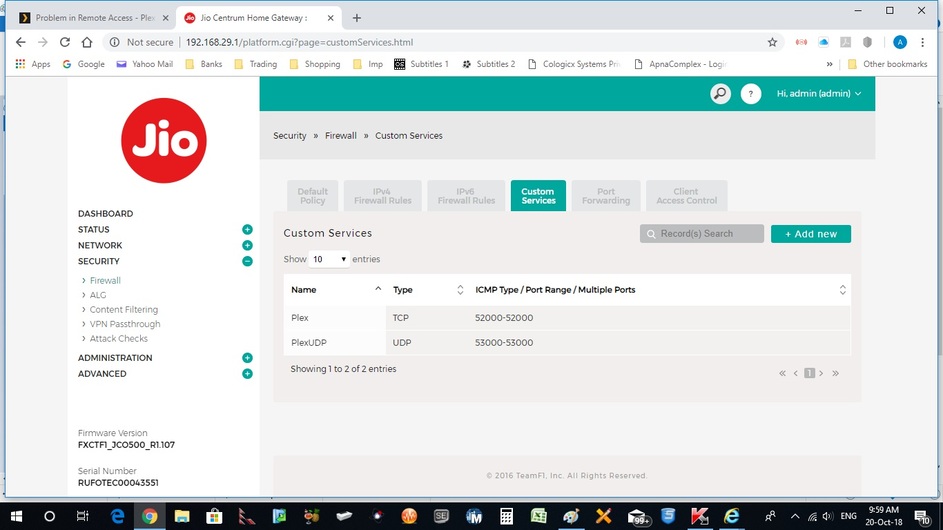Open Cortana search circle on taskbar
This screenshot has width=943, height=530.
click(49, 516)
